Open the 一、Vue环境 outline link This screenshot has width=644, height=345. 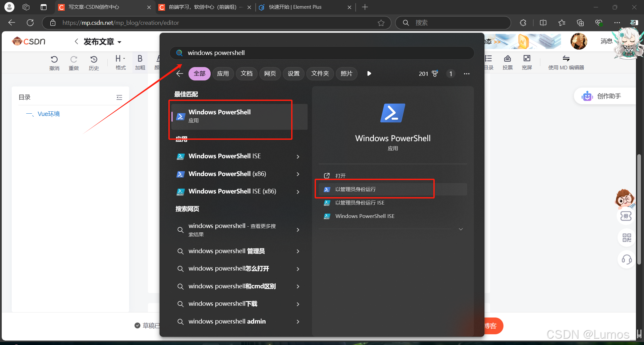[x=43, y=114]
